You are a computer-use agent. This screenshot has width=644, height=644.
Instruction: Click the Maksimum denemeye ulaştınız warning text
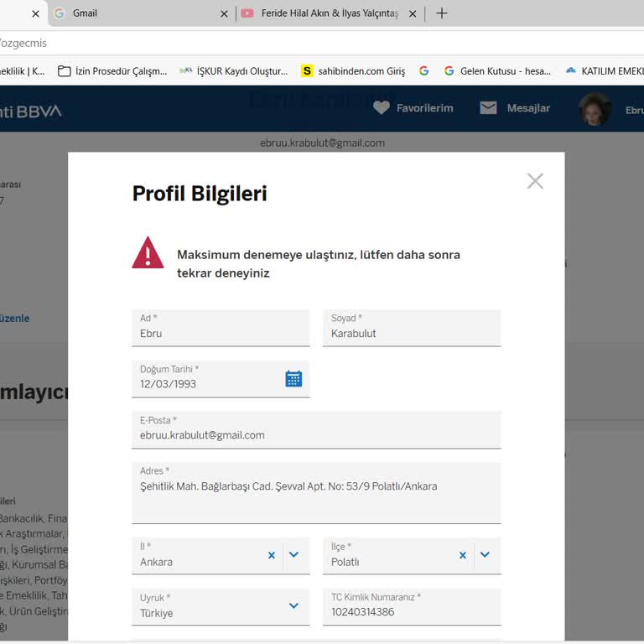click(x=319, y=263)
